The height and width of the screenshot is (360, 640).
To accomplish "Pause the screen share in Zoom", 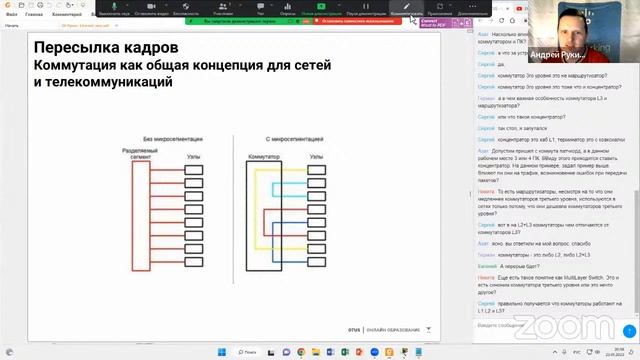I will click(366, 6).
